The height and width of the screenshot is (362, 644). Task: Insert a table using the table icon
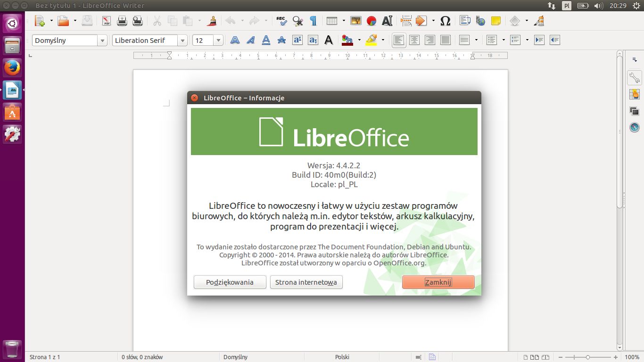coord(332,21)
